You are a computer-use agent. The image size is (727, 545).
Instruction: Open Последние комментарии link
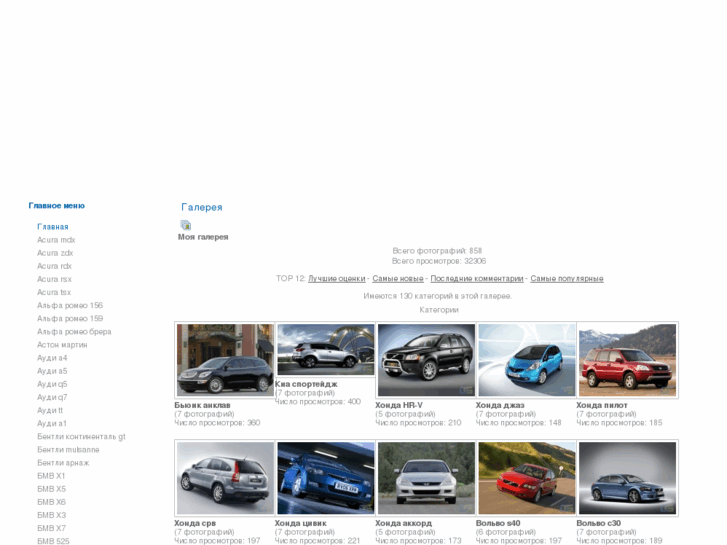[x=477, y=279]
